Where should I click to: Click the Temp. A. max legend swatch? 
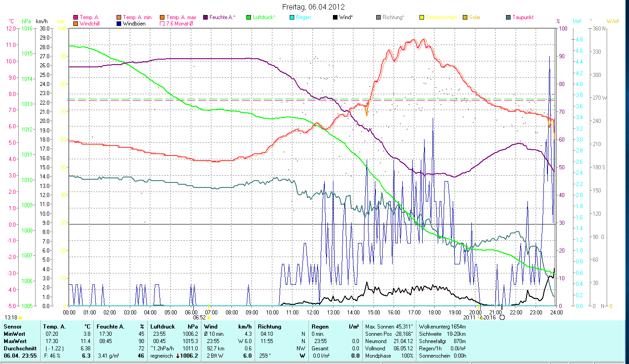pos(163,17)
